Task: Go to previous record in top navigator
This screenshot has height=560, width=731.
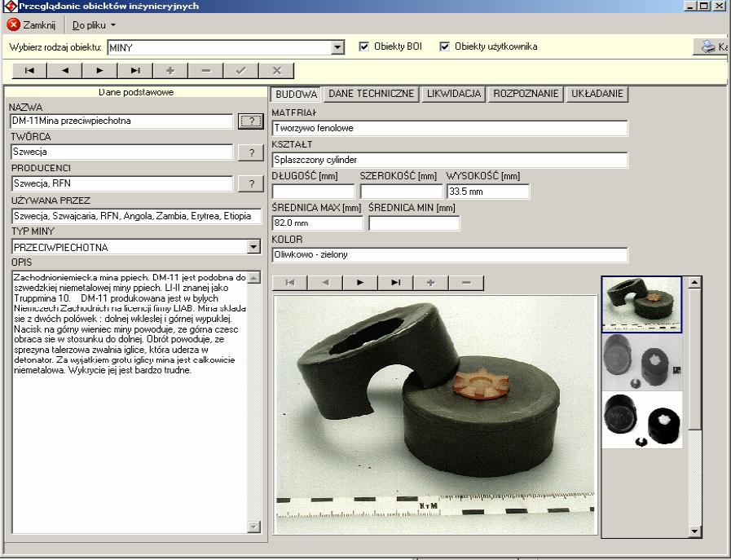Action: [x=65, y=70]
